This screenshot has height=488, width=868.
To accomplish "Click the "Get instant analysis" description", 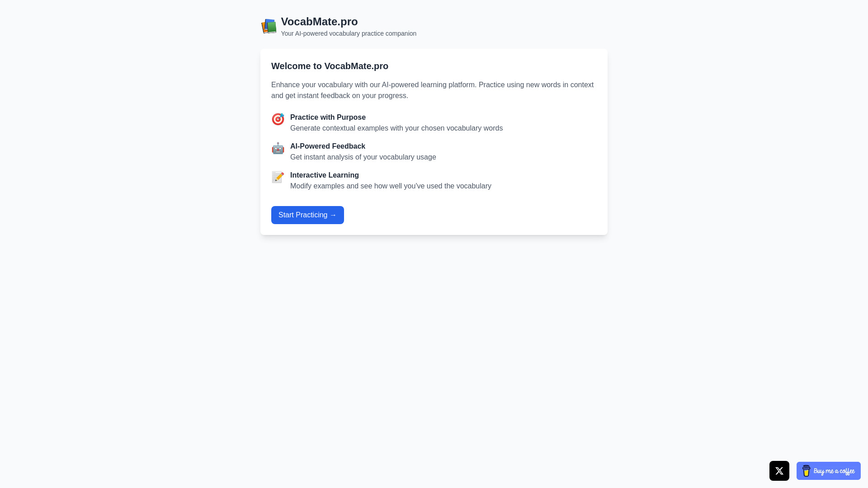I will tap(363, 157).
